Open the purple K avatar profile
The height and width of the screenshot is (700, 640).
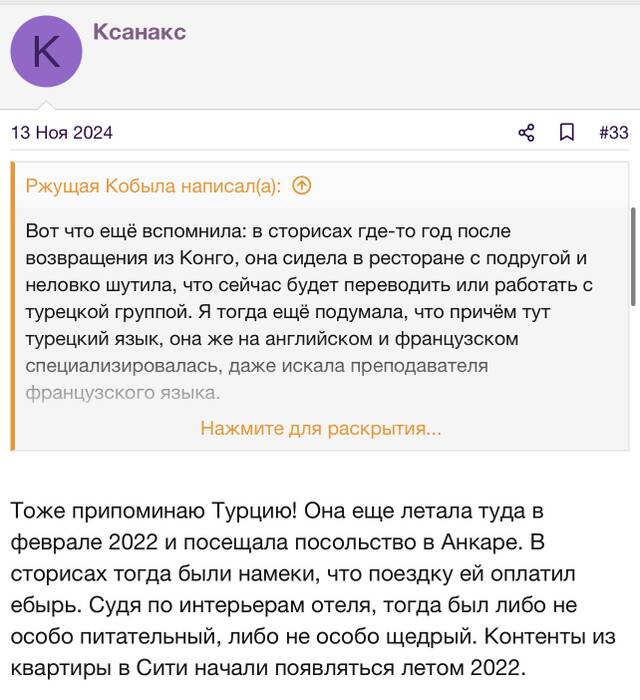tap(46, 51)
